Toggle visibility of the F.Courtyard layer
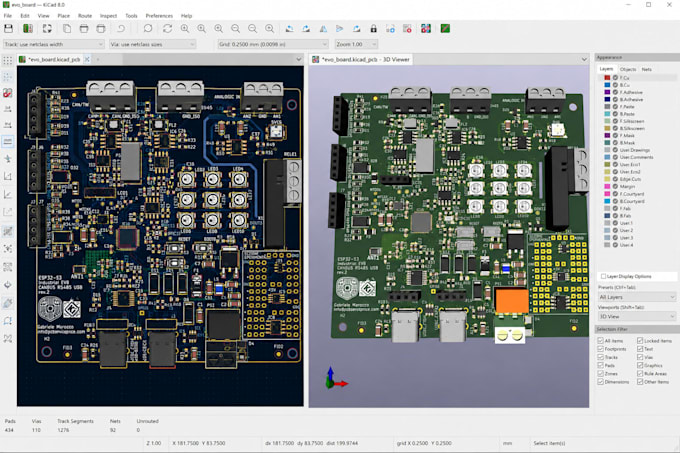The image size is (680, 453). click(x=615, y=194)
